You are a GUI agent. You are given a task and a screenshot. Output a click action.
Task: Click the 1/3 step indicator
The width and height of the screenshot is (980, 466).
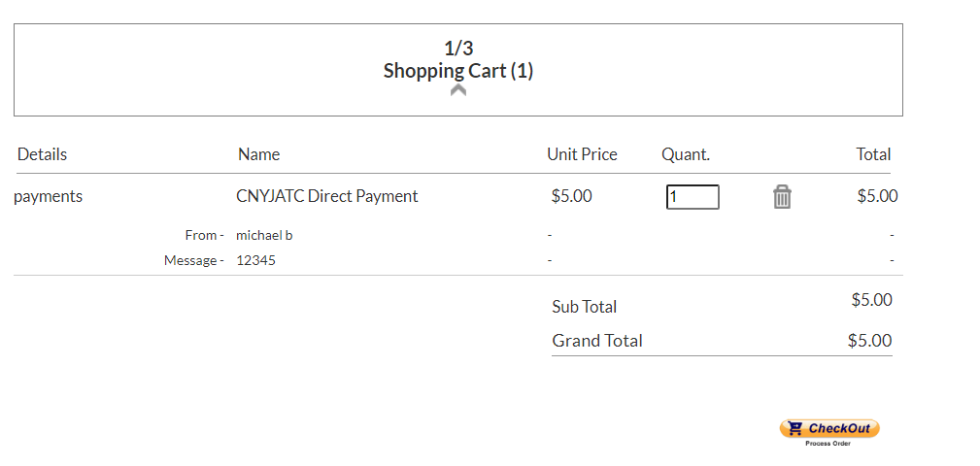pos(458,49)
